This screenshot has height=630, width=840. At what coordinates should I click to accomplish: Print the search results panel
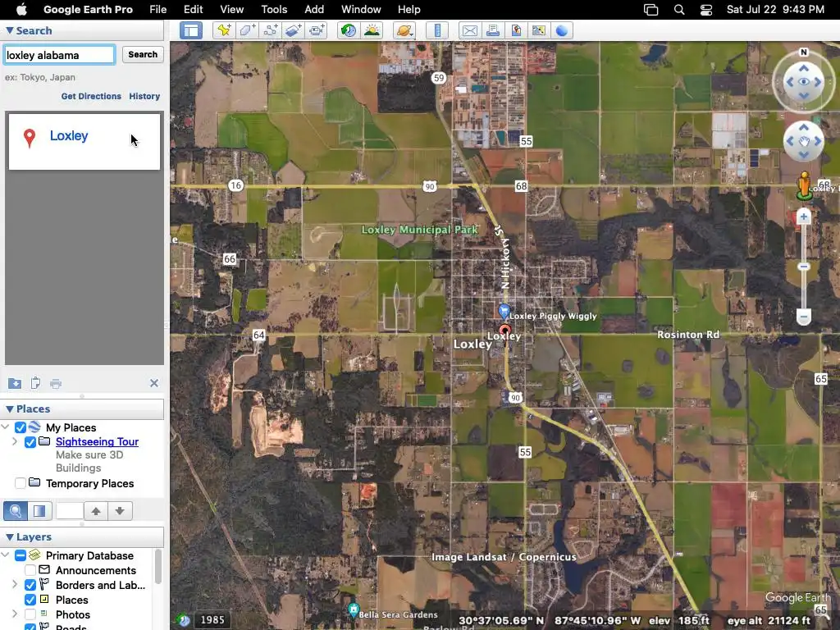click(x=56, y=384)
